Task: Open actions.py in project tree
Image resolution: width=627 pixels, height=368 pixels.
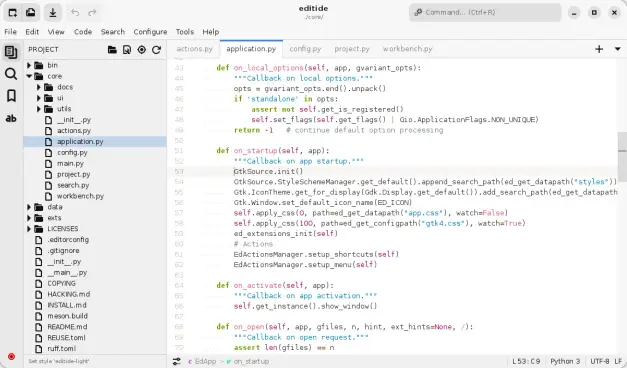Action: click(x=74, y=131)
